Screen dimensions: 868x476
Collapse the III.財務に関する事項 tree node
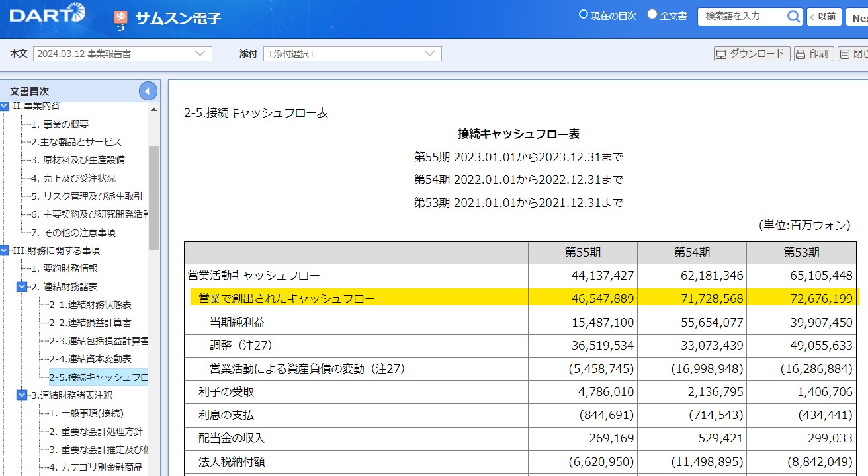5,251
